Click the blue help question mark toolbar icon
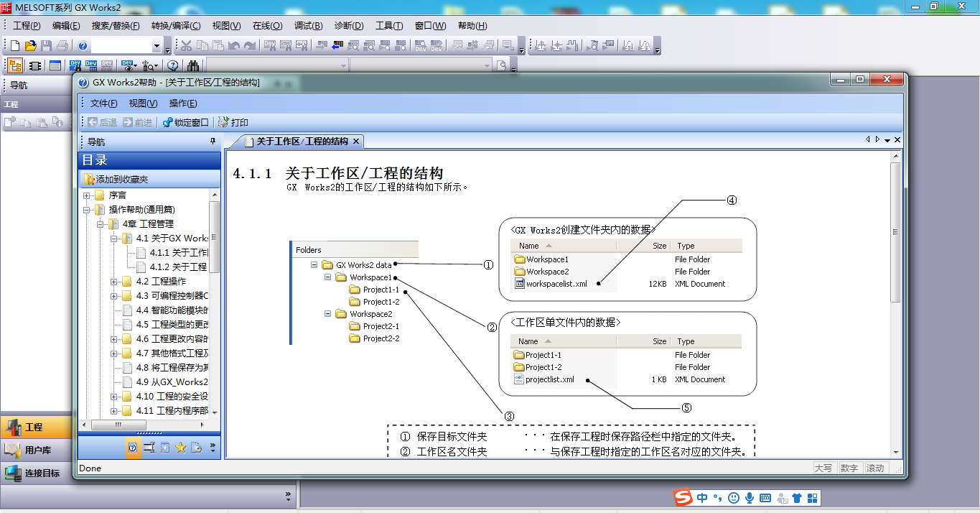The image size is (980, 513). (x=83, y=46)
